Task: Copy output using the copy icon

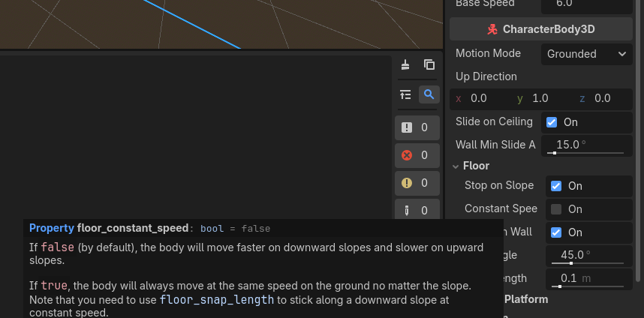Action: coord(429,65)
